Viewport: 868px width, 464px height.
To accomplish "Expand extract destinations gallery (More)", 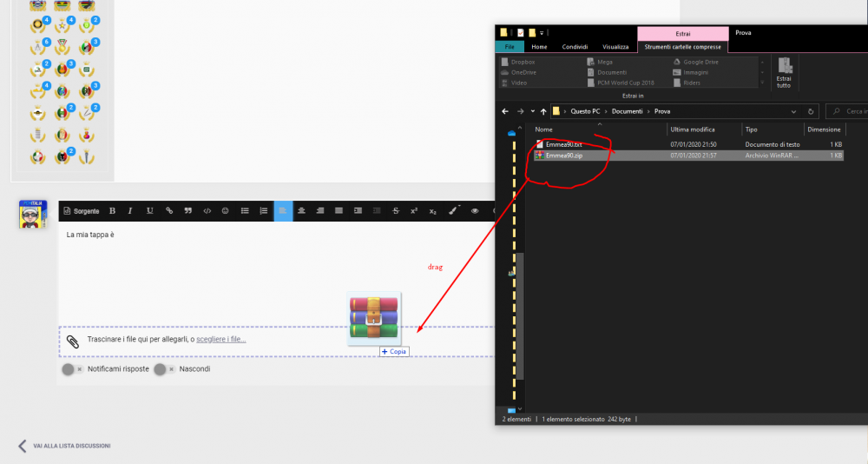I will coord(763,83).
